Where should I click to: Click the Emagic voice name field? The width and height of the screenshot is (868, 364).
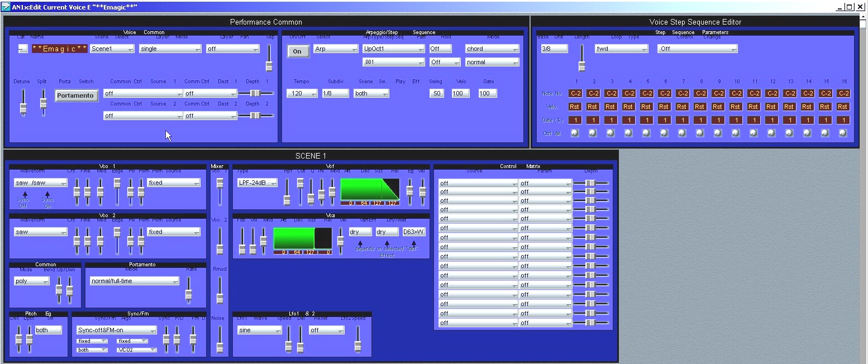pyautogui.click(x=59, y=49)
